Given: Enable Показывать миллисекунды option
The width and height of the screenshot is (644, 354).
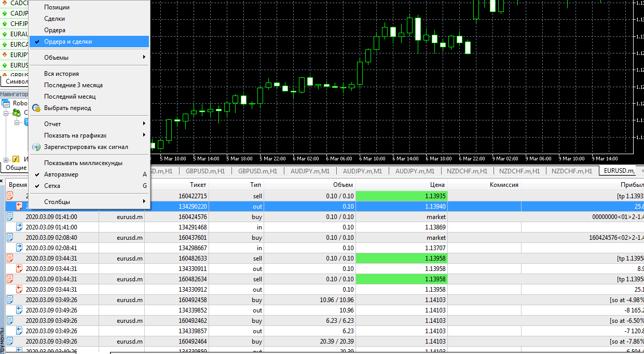Looking at the screenshot, I should (89, 163).
